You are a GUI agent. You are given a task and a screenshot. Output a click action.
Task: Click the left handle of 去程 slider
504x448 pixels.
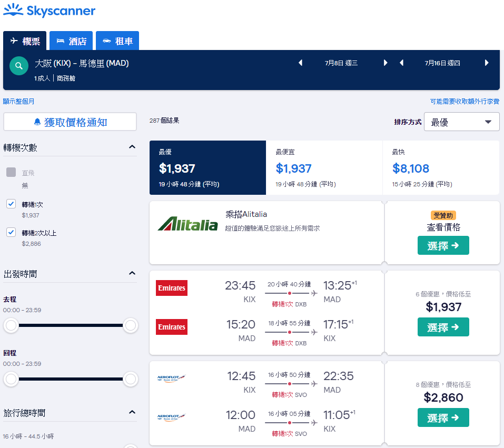tap(11, 325)
